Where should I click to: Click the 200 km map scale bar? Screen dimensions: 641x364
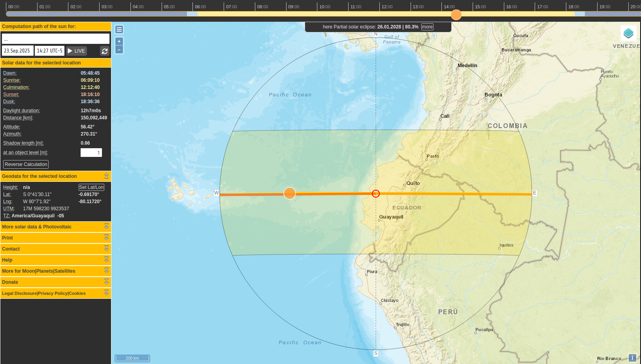[132, 358]
